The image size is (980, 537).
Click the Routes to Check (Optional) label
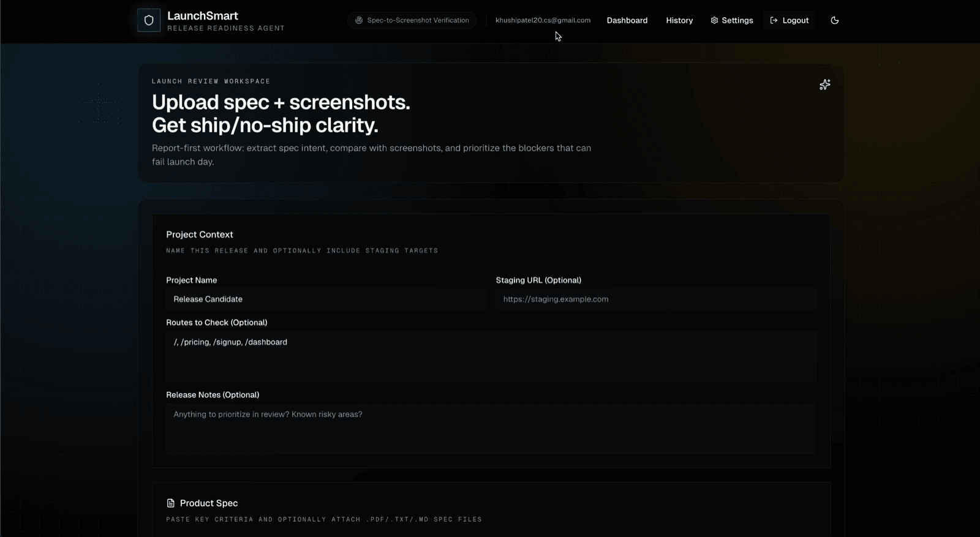[217, 323]
